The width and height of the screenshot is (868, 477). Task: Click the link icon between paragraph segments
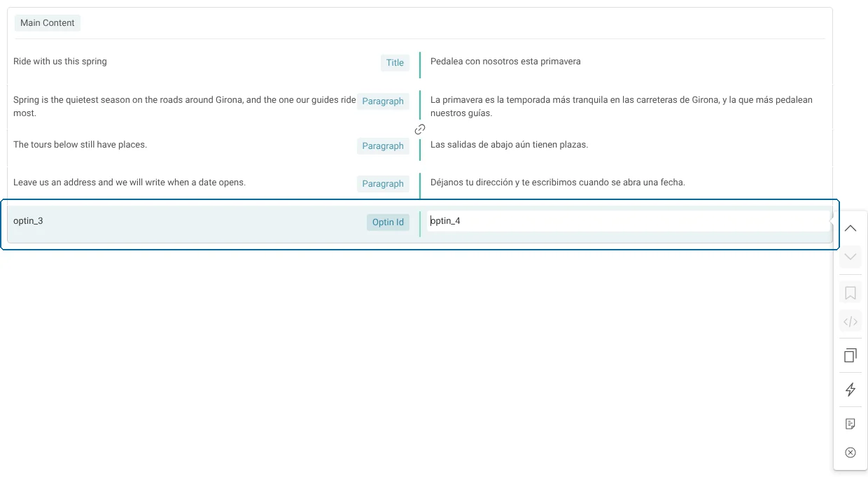click(x=420, y=129)
